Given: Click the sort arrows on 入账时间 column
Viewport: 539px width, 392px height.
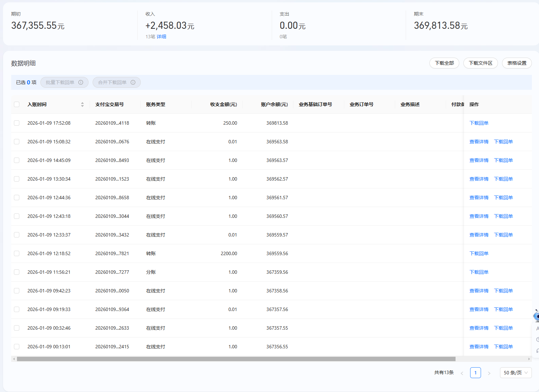Looking at the screenshot, I should point(82,104).
